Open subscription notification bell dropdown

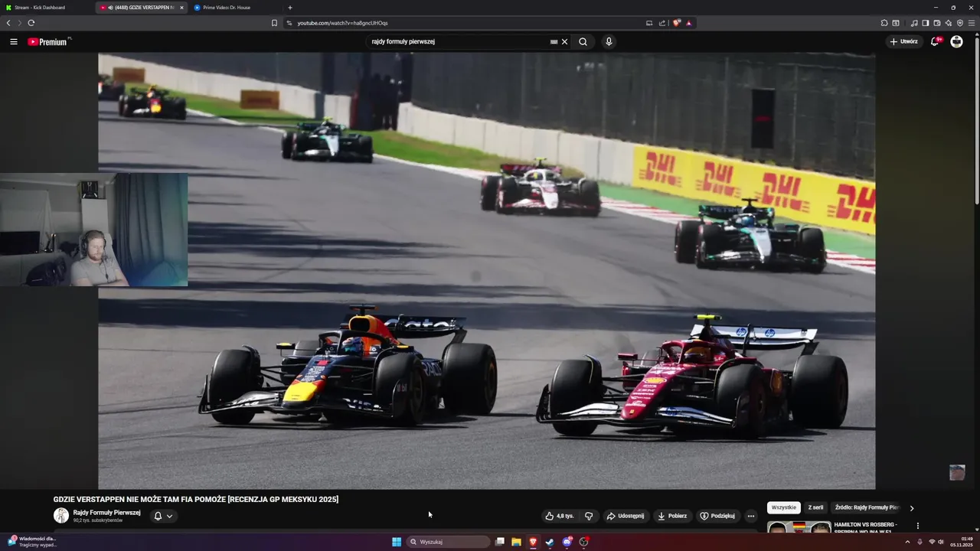(x=163, y=516)
